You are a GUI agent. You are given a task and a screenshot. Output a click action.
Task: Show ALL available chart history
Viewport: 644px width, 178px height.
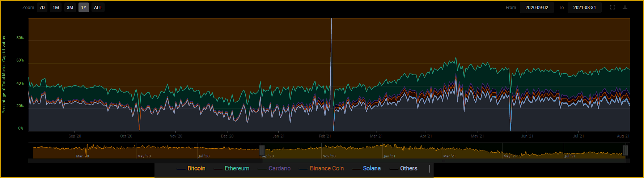98,8
